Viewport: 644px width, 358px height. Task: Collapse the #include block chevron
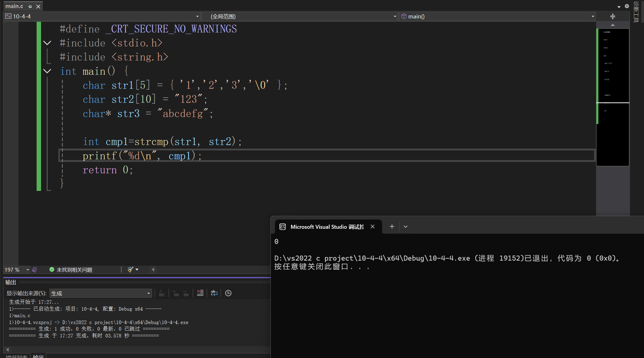(x=47, y=43)
